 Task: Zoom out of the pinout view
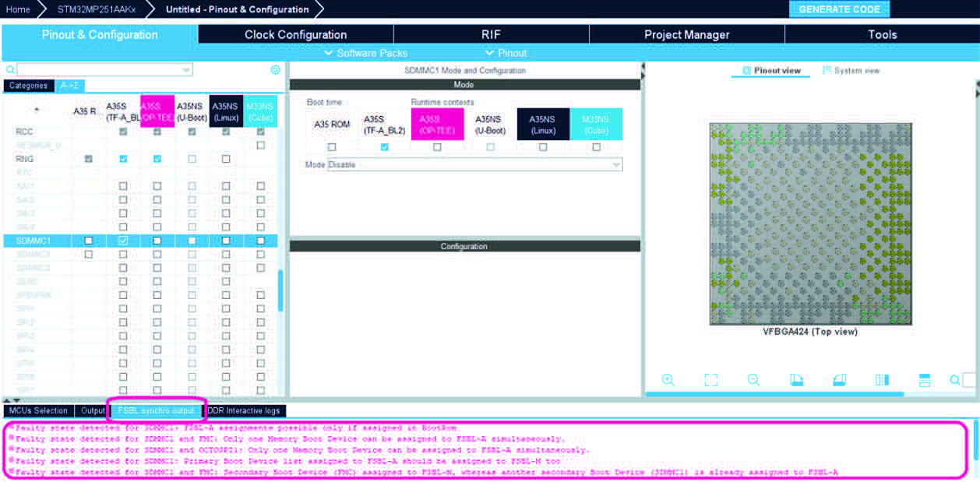[753, 380]
